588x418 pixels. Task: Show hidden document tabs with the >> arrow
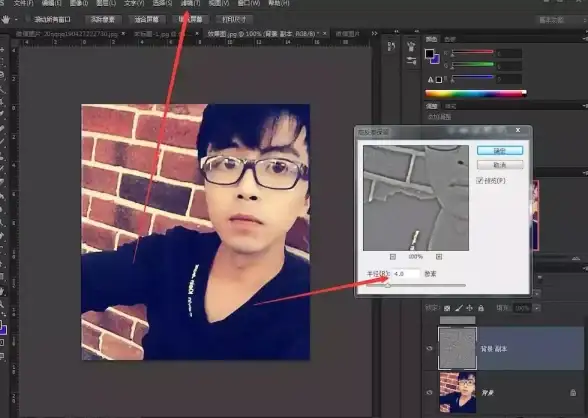[374, 34]
